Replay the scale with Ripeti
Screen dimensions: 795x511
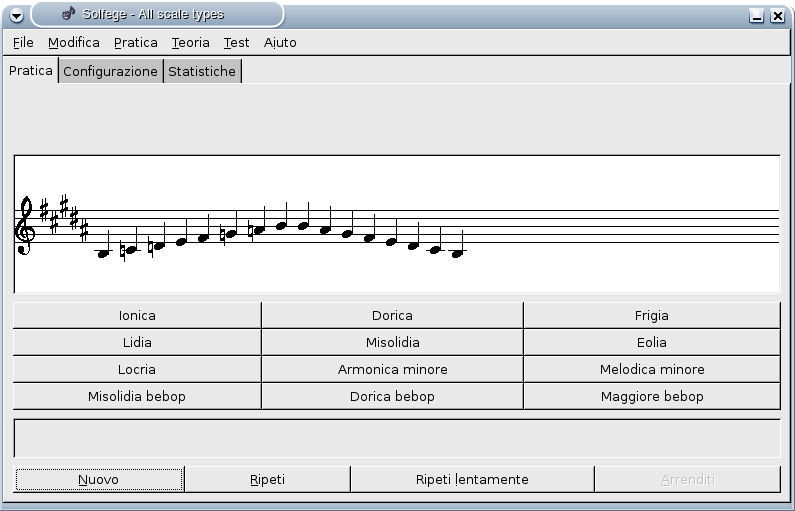point(267,479)
